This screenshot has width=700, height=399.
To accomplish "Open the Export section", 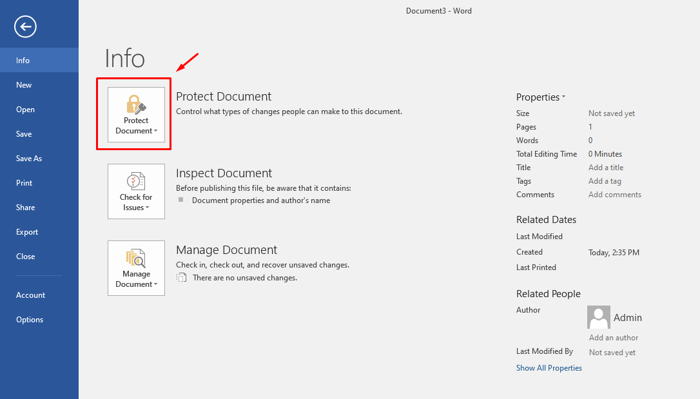I will coord(39,232).
